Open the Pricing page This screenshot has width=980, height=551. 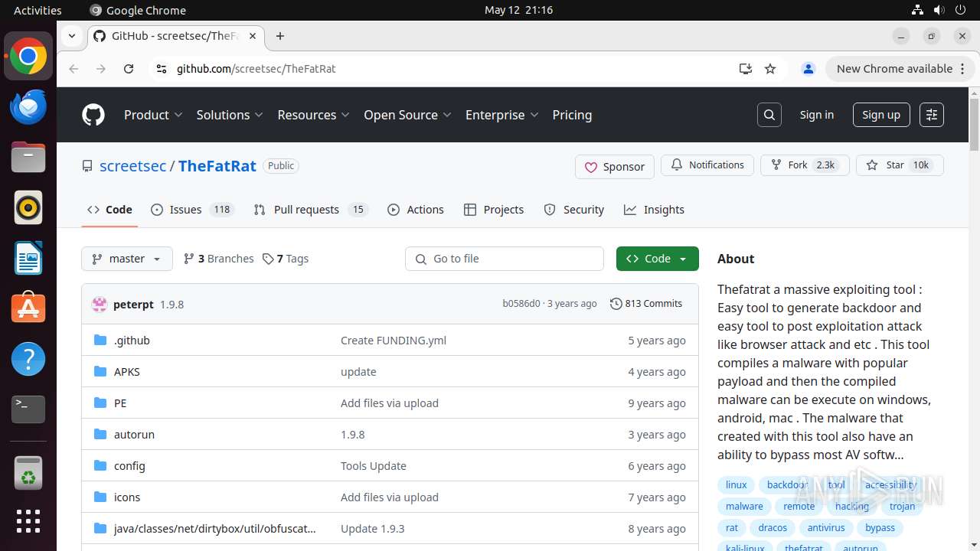(572, 115)
